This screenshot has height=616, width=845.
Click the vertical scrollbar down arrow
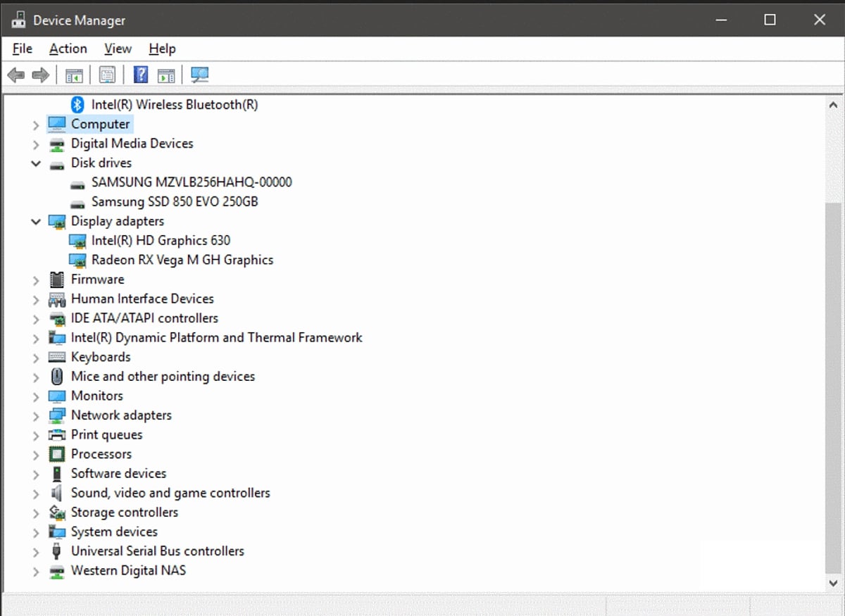pyautogui.click(x=833, y=582)
